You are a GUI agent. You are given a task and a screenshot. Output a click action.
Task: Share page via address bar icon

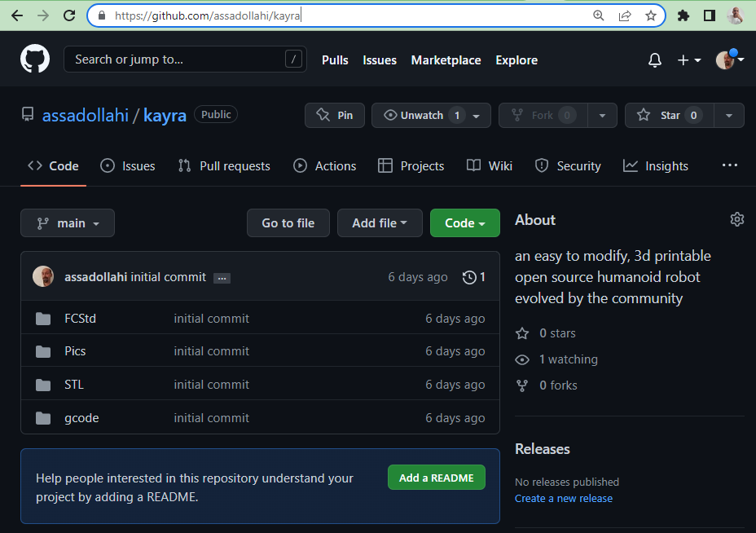click(x=624, y=15)
